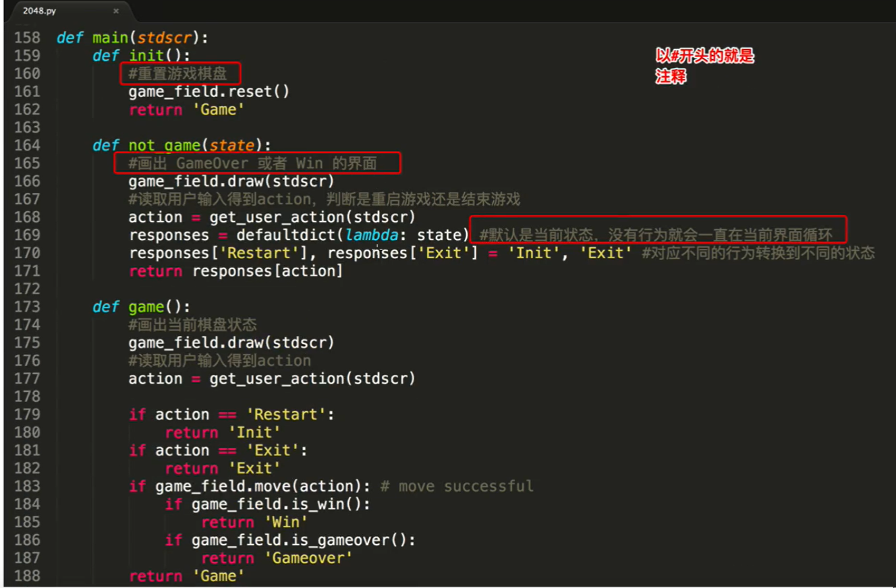
Task: Click 'get_user_action(stdscr)' on line 177
Action: 312,378
